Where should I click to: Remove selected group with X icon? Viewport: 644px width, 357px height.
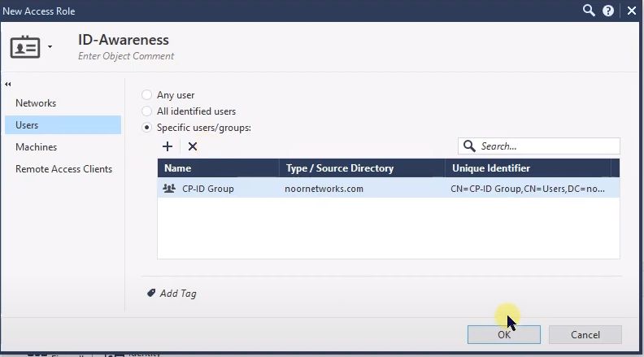193,146
